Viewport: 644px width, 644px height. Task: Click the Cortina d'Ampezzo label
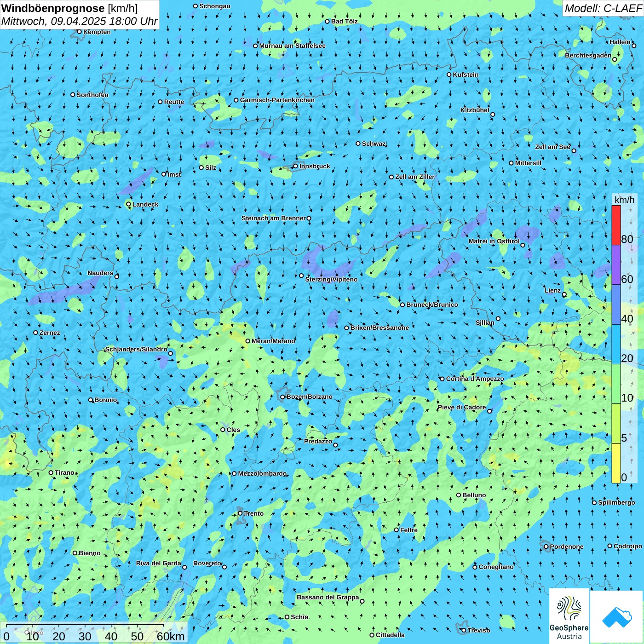[x=475, y=379]
